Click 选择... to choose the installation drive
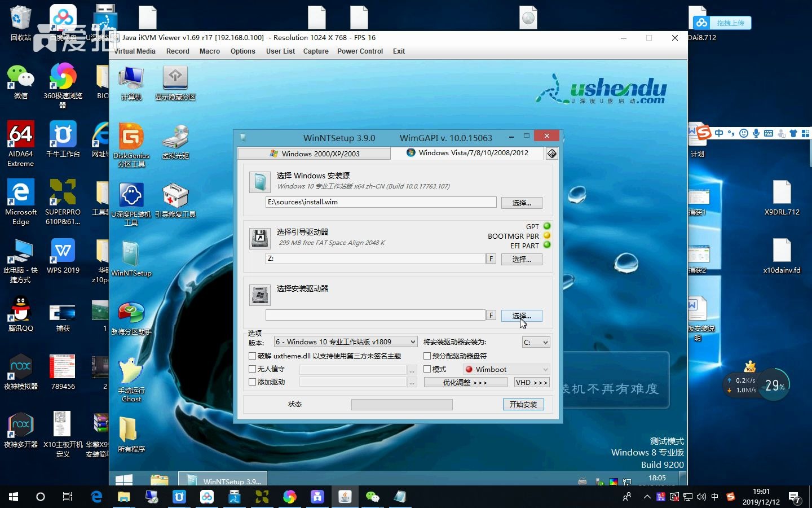812x508 pixels. (x=521, y=316)
